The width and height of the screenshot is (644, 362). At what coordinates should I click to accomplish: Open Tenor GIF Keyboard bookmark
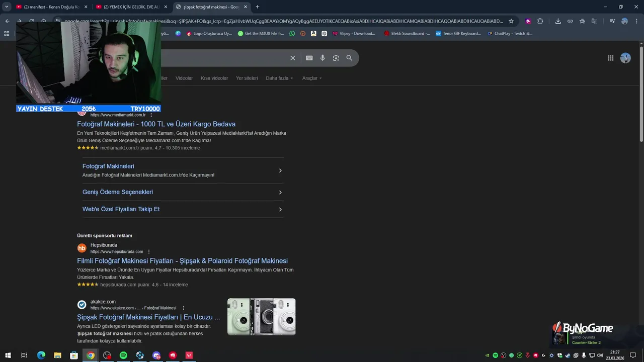tap(458, 34)
